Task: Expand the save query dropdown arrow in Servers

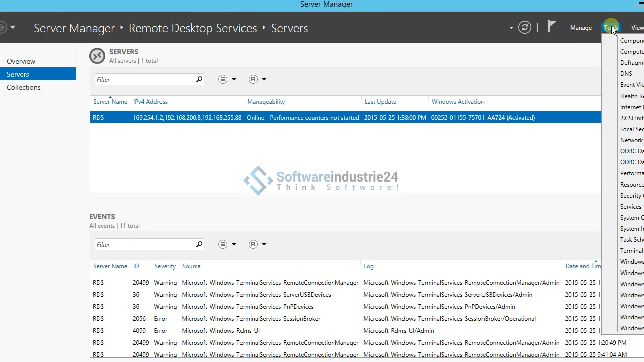Action: (x=264, y=79)
